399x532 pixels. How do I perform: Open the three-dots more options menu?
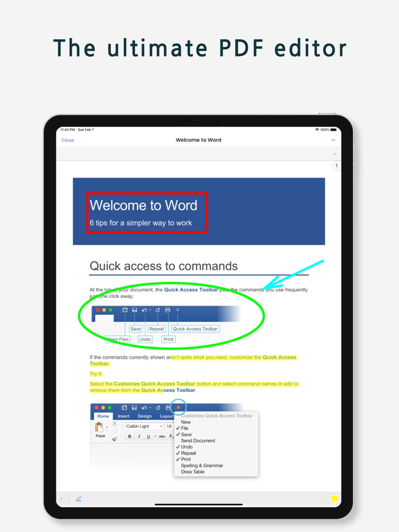(333, 140)
